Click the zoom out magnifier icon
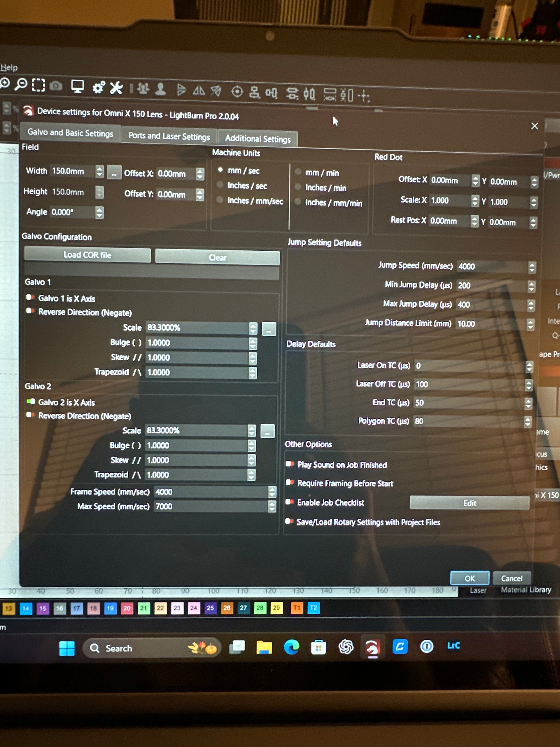Screen dimensions: 560x747 pos(21,84)
